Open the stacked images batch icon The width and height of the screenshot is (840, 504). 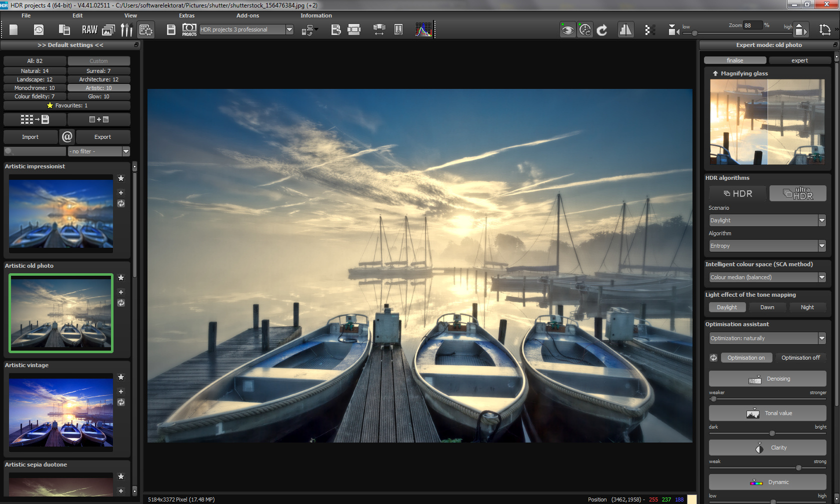click(x=108, y=30)
